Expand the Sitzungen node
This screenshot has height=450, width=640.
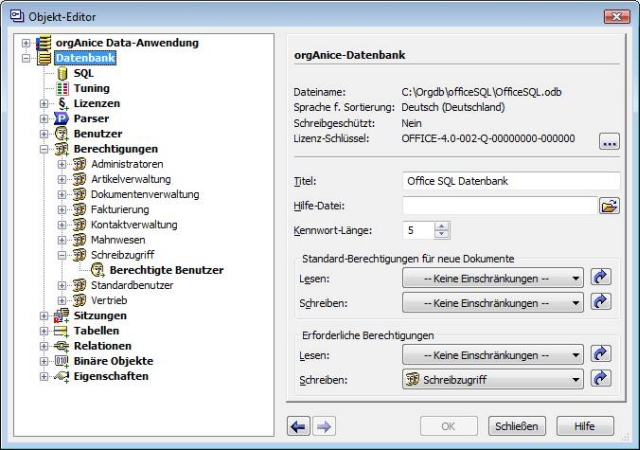click(44, 316)
